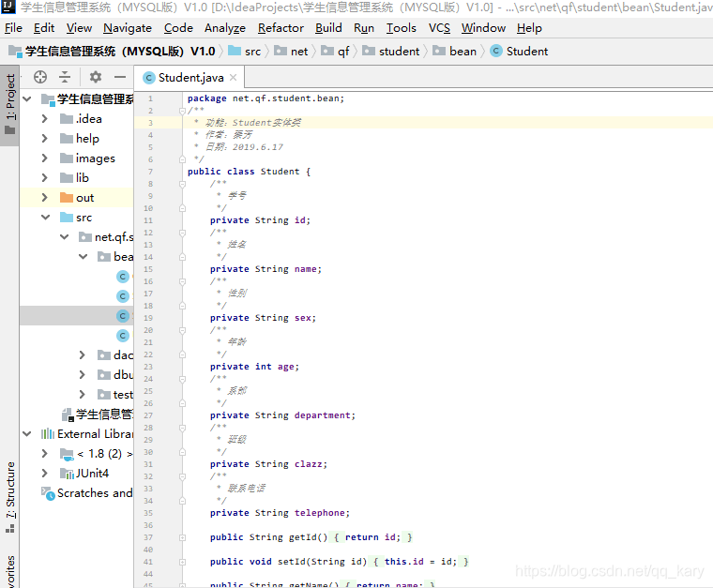The width and height of the screenshot is (713, 588).
Task: Open the VCS menu
Action: coord(439,28)
